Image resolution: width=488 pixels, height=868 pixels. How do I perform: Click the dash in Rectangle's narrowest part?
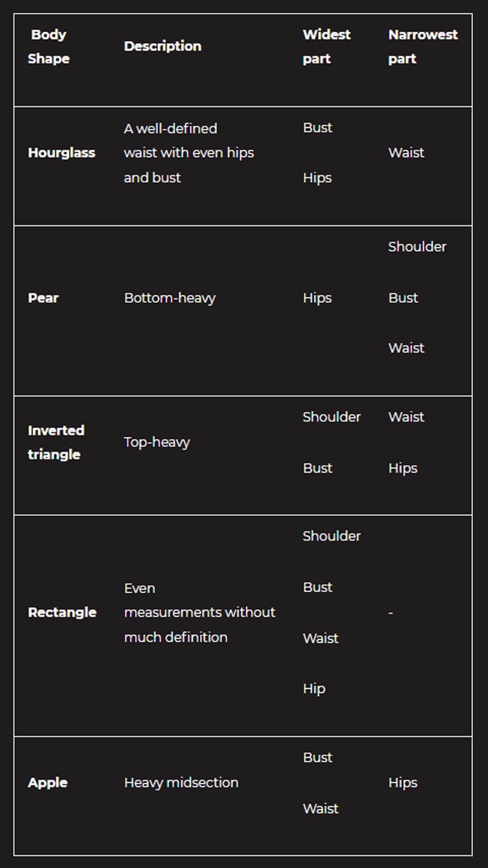pyautogui.click(x=391, y=613)
